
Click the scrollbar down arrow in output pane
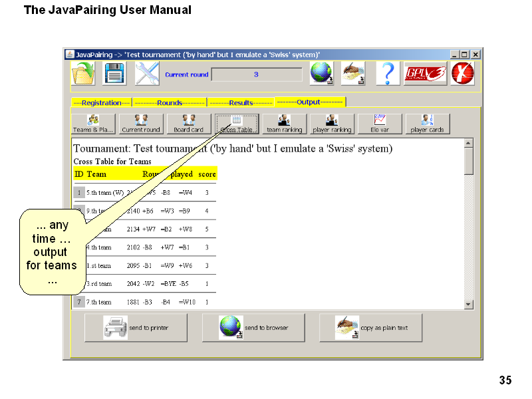click(x=468, y=304)
